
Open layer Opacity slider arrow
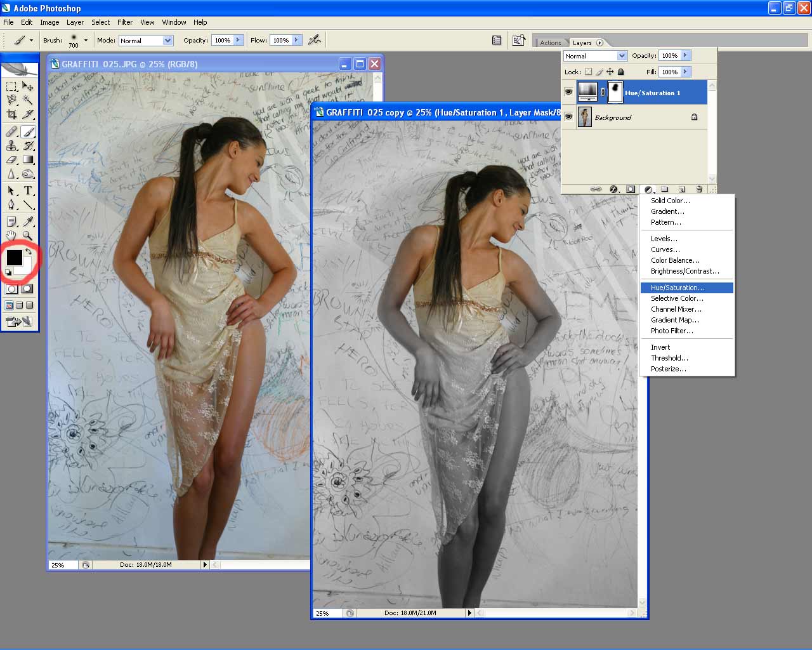(686, 55)
